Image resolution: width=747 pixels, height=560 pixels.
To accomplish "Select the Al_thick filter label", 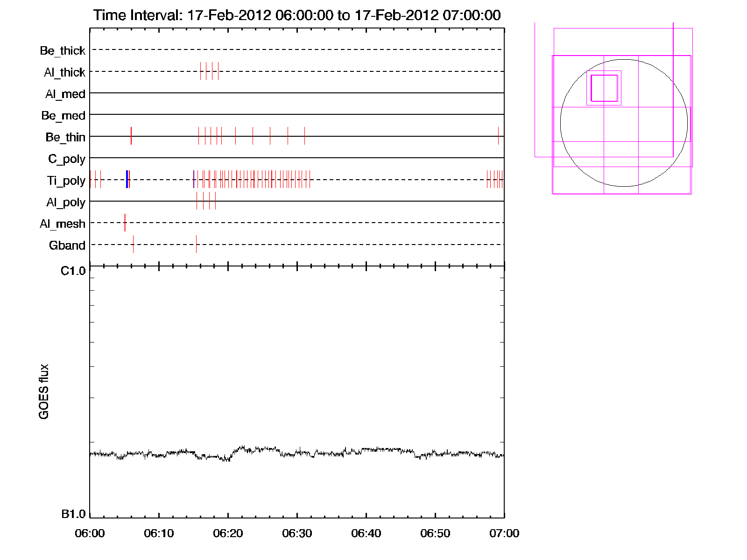I will [64, 72].
